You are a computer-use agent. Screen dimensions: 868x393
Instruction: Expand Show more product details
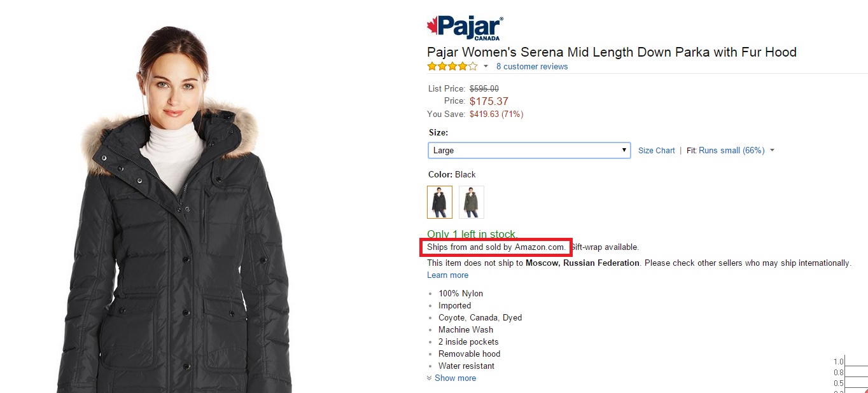coord(454,378)
